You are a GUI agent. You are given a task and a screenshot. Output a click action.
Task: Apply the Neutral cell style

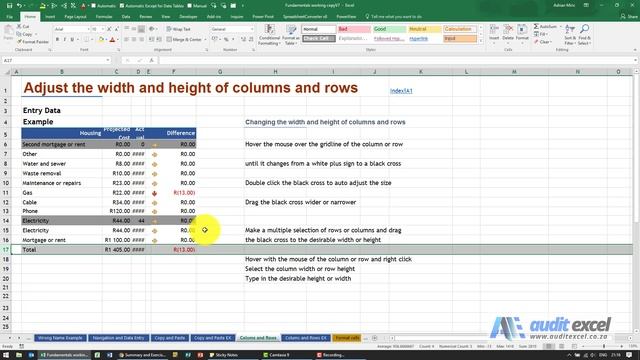coord(424,29)
